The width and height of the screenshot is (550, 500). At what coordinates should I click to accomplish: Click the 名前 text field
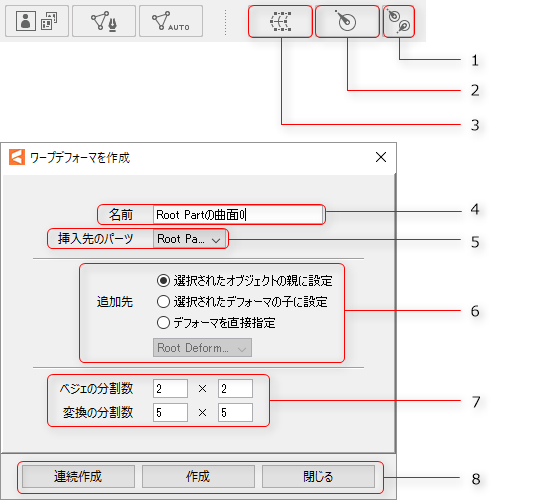coord(238,214)
